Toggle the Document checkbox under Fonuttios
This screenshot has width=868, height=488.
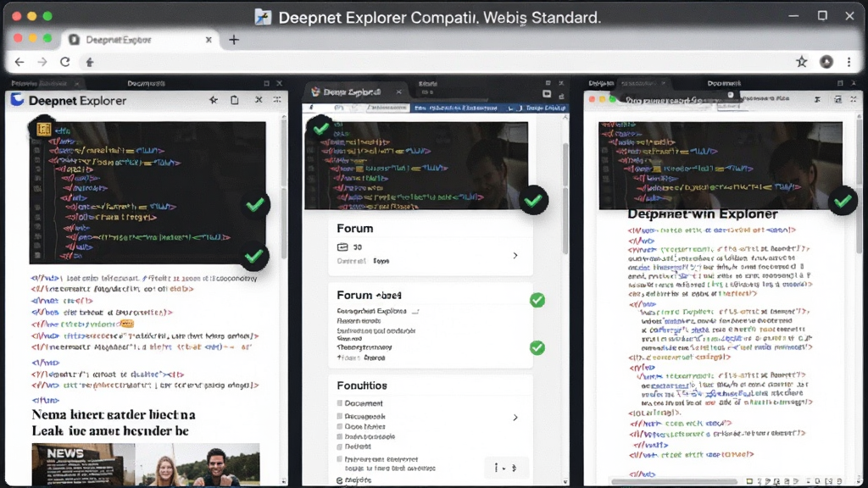click(x=340, y=403)
